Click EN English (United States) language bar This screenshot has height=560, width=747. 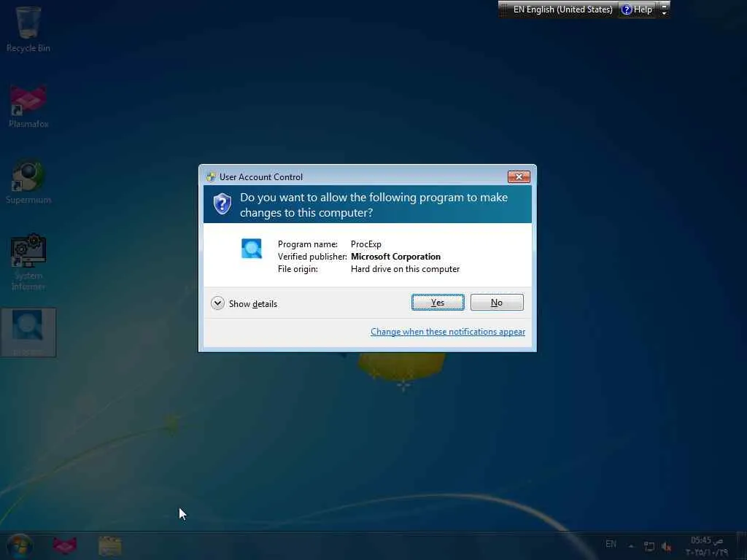pyautogui.click(x=562, y=9)
